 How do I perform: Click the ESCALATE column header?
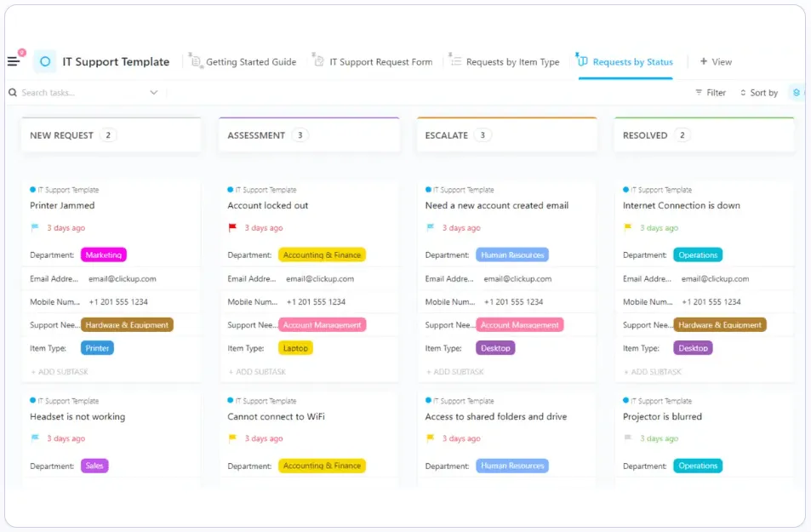coord(507,135)
